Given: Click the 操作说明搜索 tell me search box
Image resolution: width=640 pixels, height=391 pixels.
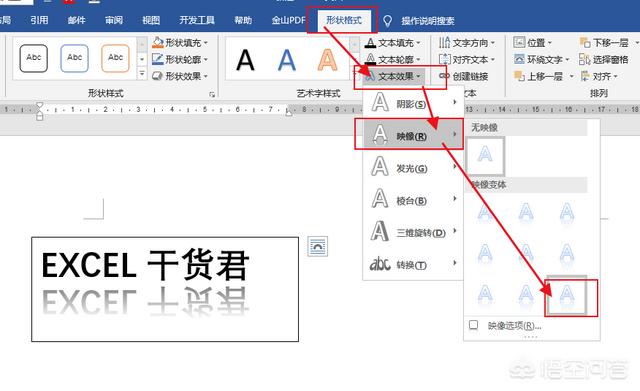Looking at the screenshot, I should pyautogui.click(x=427, y=20).
